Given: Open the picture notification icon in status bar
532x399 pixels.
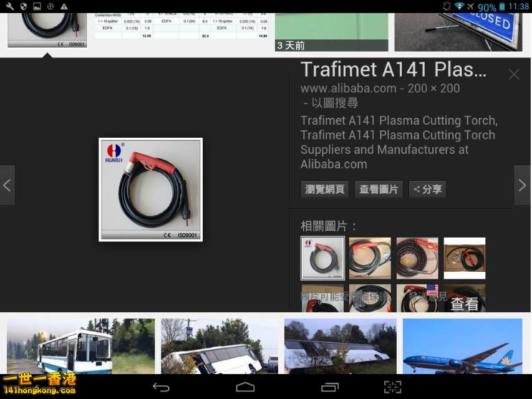Looking at the screenshot, I should point(37,6).
